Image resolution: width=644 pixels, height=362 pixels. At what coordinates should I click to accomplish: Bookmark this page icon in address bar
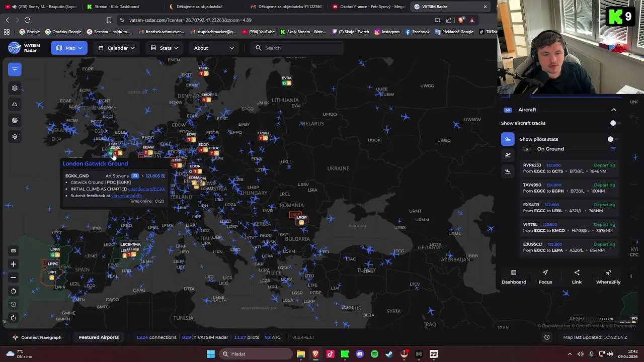pos(109,20)
